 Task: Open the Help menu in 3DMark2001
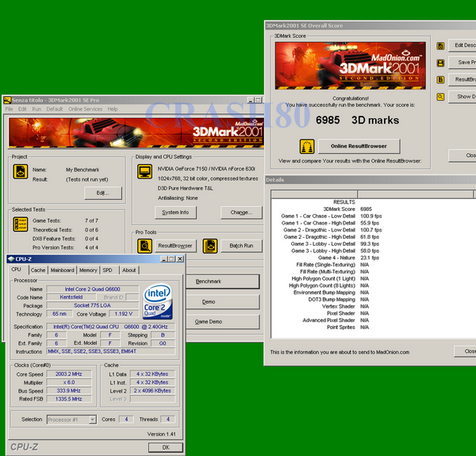click(x=113, y=109)
